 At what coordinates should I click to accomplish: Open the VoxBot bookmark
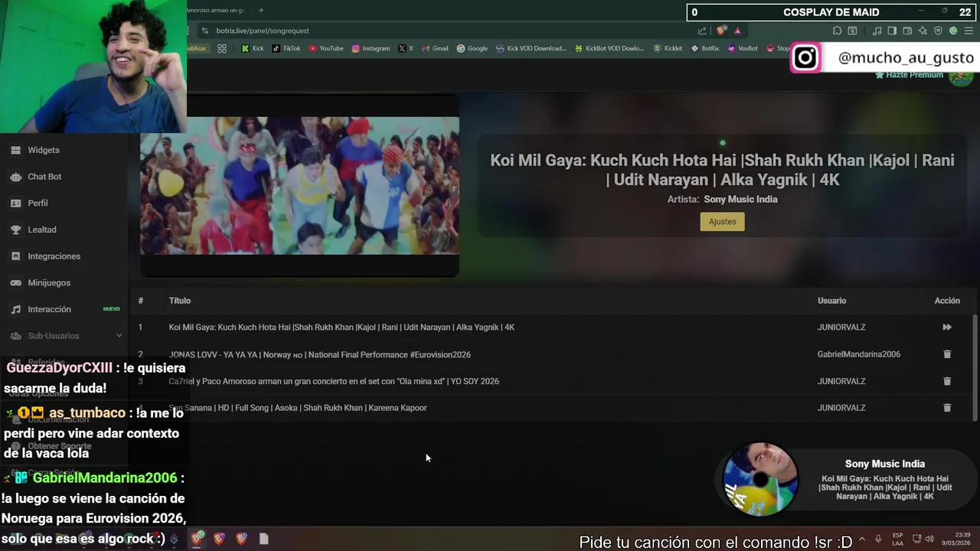(743, 48)
